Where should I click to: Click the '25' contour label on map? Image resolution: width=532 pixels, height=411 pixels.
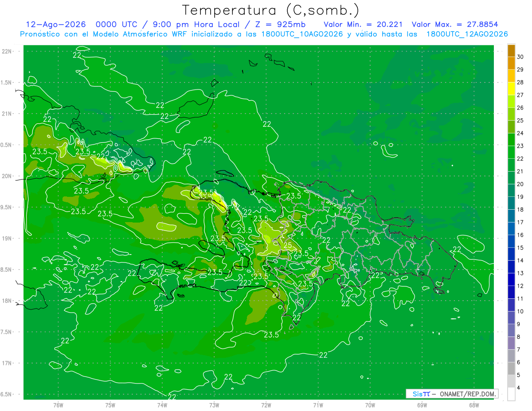(x=287, y=245)
